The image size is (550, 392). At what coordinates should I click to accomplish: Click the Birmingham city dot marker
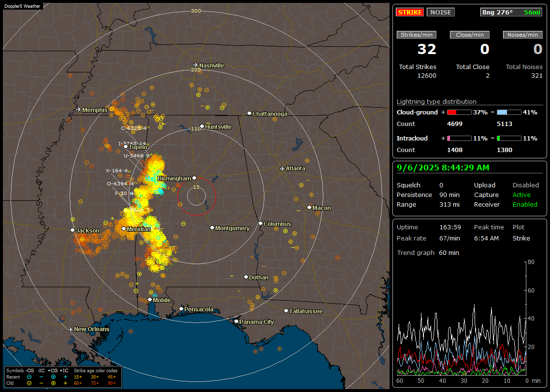point(194,178)
